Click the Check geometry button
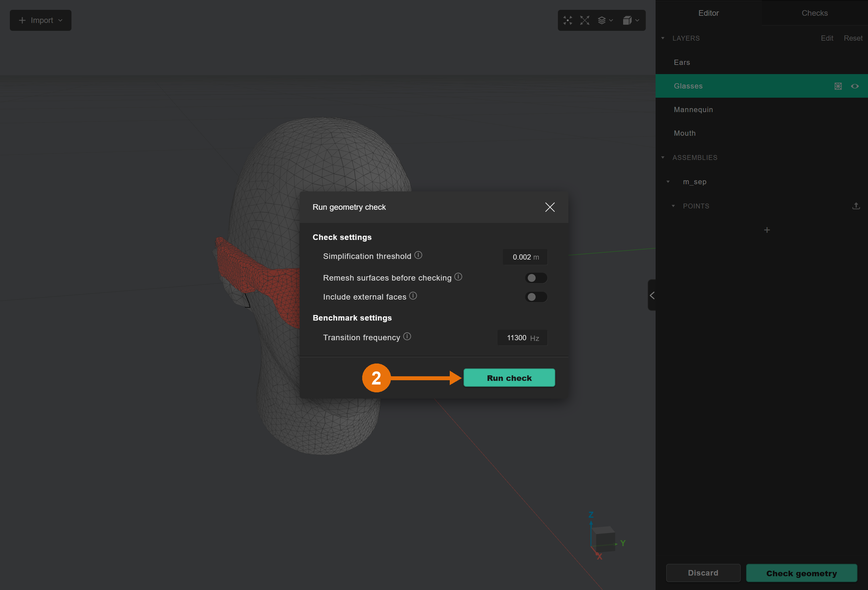 click(801, 573)
